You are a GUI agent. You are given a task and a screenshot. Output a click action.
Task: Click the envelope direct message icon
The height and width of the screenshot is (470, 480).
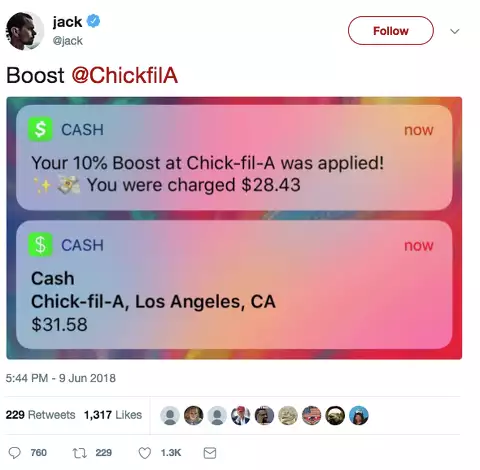point(210,453)
